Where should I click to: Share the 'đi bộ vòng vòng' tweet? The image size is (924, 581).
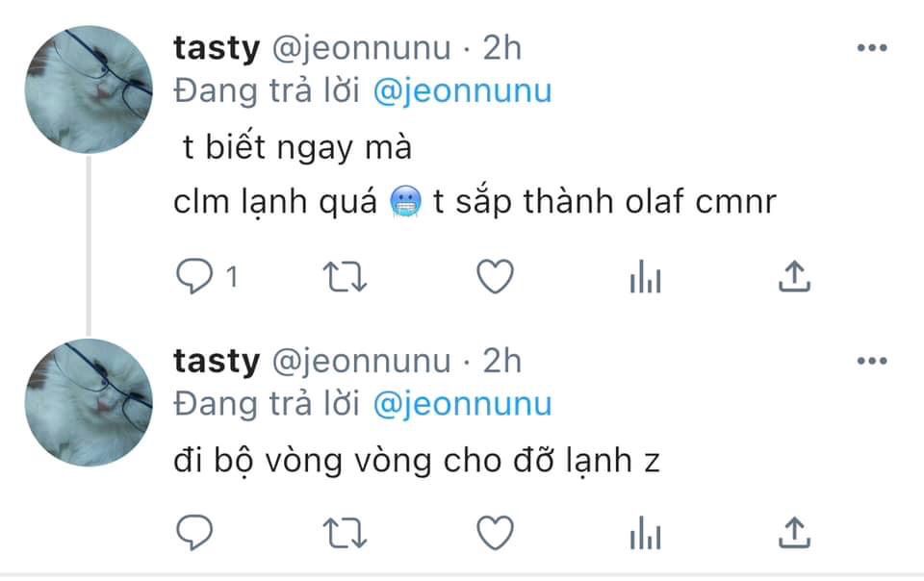(794, 532)
